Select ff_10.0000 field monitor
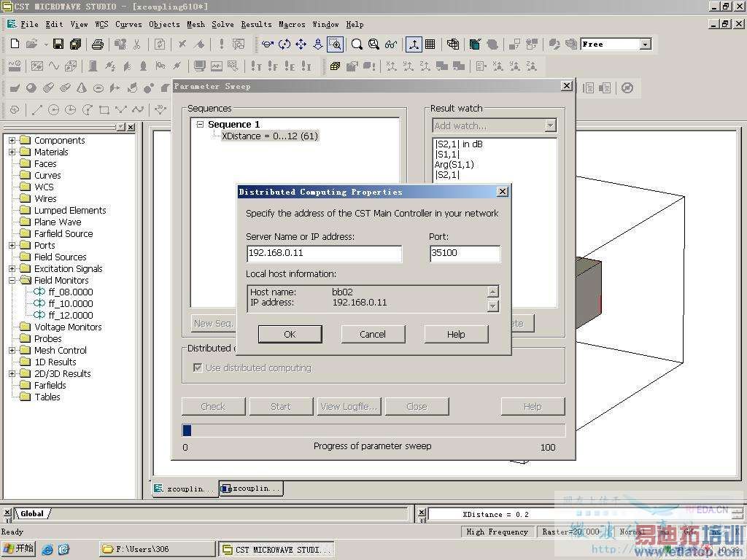This screenshot has height=560, width=747. tap(71, 304)
